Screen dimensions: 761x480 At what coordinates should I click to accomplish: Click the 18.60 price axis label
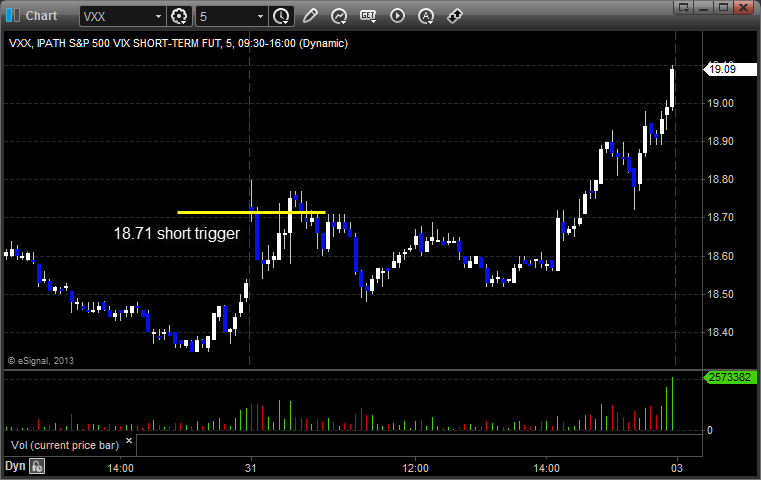click(720, 256)
